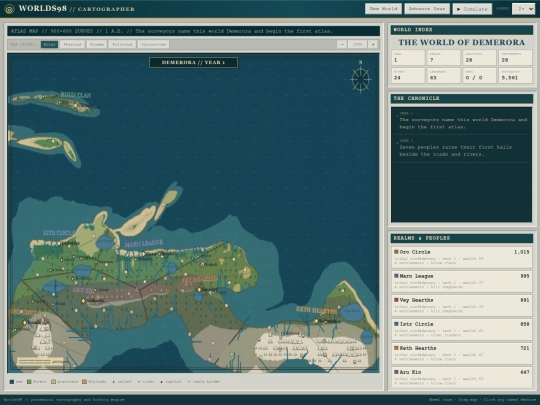Click the capital legend marker icon
540x405 pixels.
[161, 382]
